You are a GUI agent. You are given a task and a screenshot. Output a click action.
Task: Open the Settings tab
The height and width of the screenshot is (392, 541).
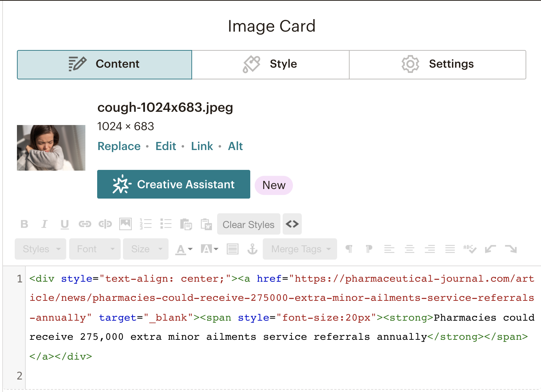437,64
